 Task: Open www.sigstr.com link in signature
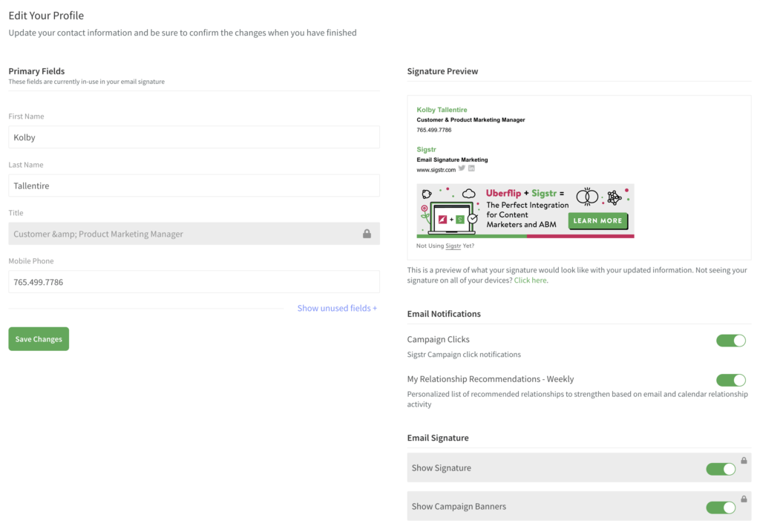point(436,170)
